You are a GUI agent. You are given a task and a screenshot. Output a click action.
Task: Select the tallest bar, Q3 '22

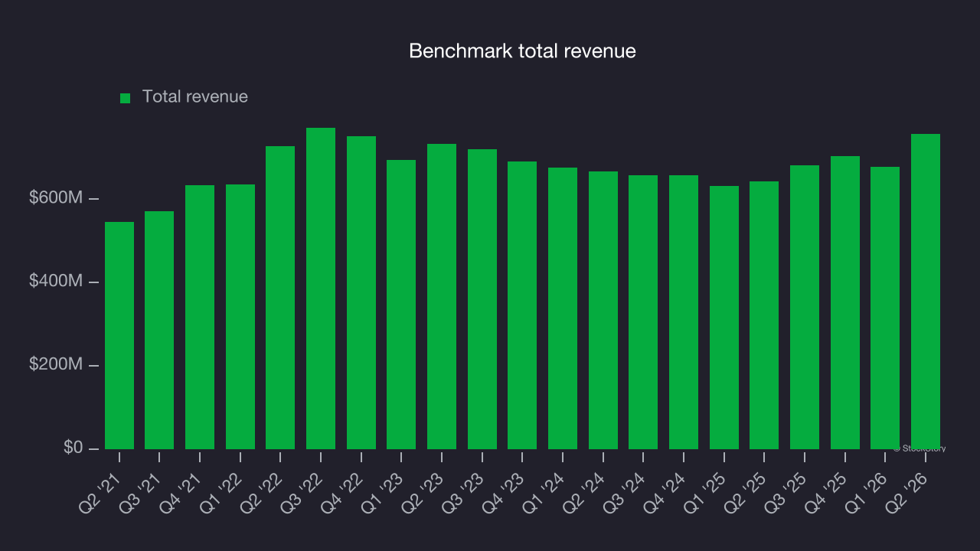coord(321,289)
